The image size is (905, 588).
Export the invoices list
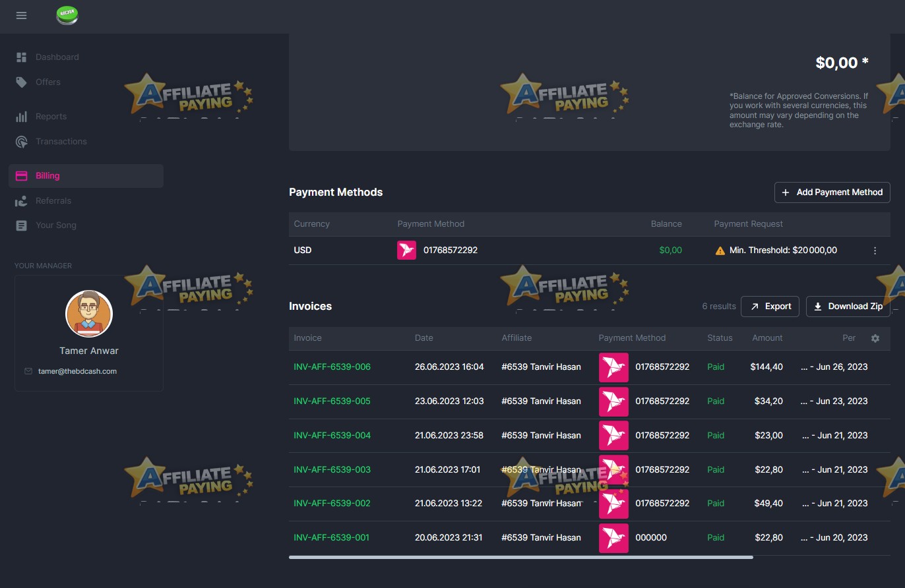[x=770, y=307]
